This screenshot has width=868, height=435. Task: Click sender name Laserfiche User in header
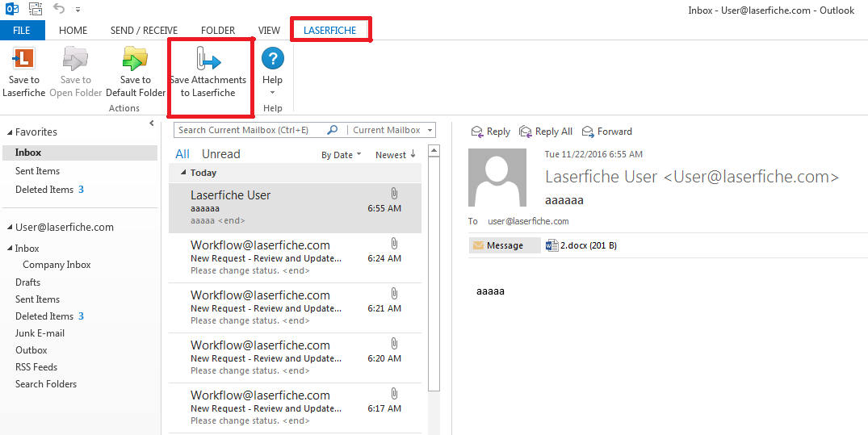692,177
